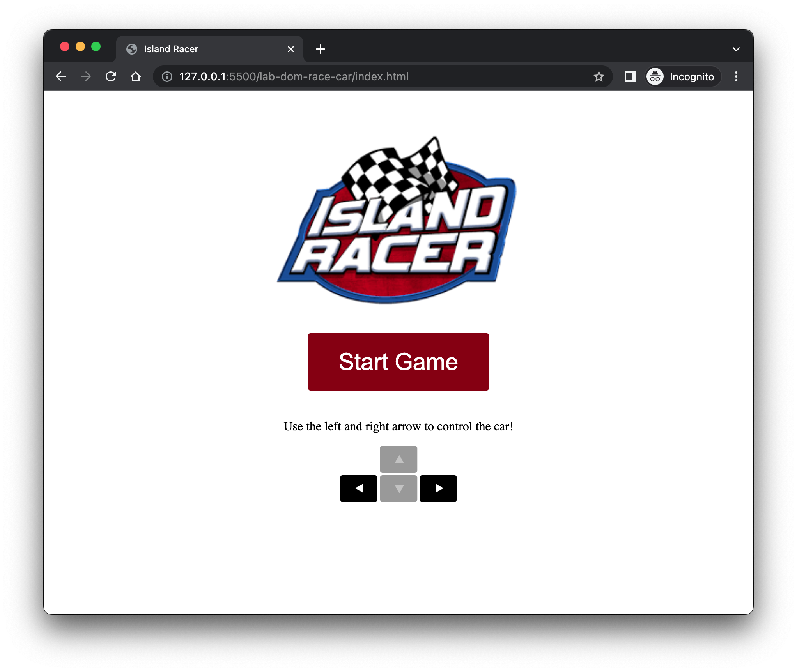797x672 pixels.
Task: Click the right arrow control button
Action: [x=438, y=488]
